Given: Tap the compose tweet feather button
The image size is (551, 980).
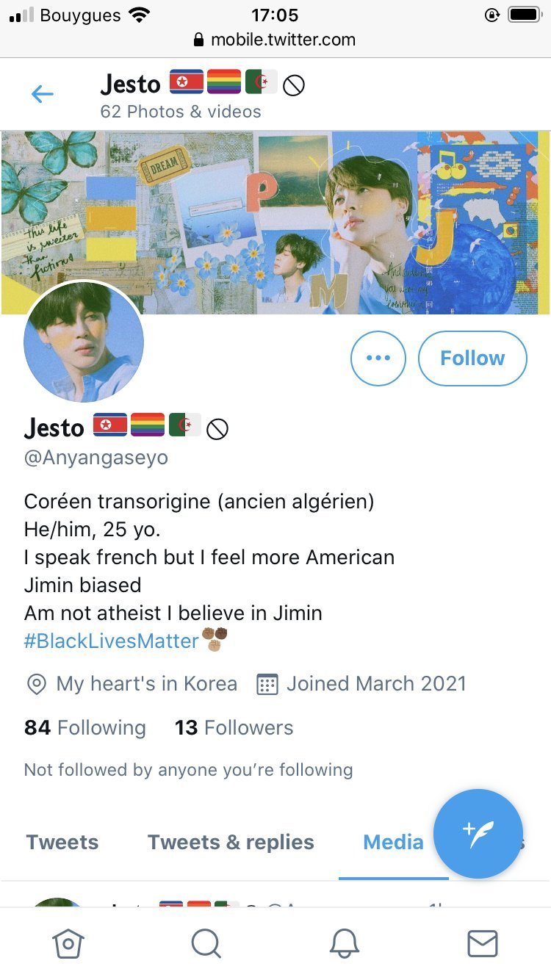Looking at the screenshot, I should click(478, 834).
